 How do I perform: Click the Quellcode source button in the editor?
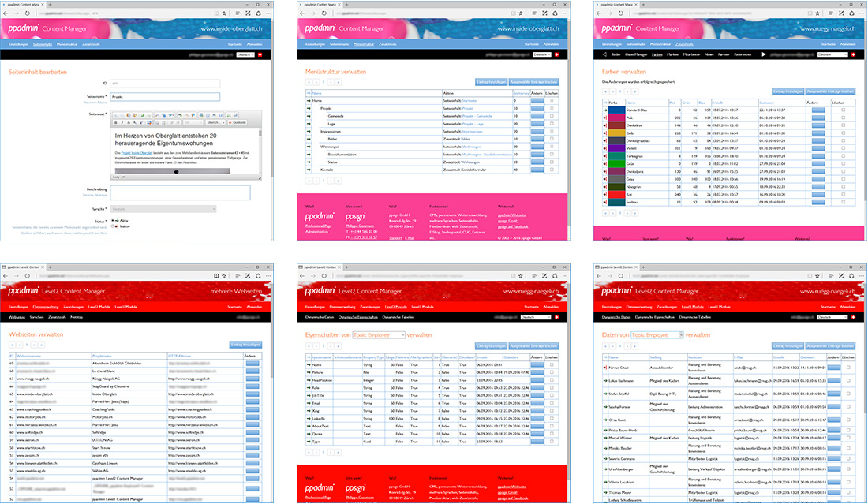(x=238, y=122)
